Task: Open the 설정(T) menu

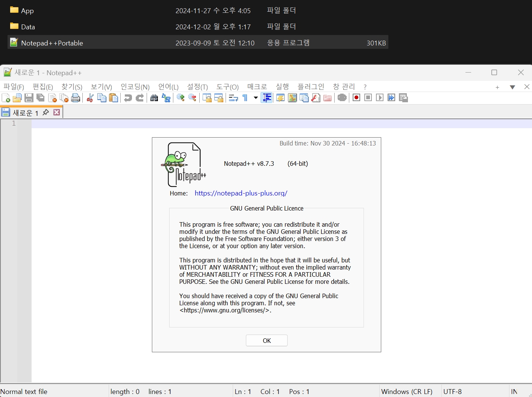Action: coord(198,87)
